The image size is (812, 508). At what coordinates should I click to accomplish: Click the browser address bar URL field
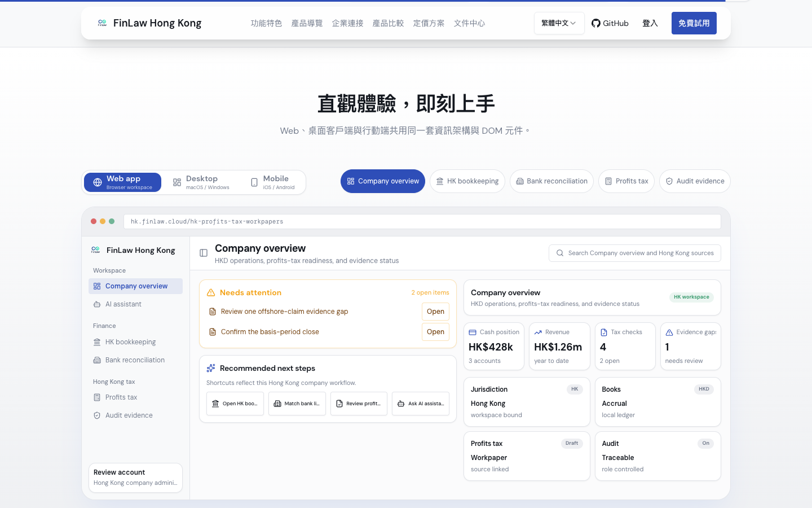pyautogui.click(x=422, y=222)
